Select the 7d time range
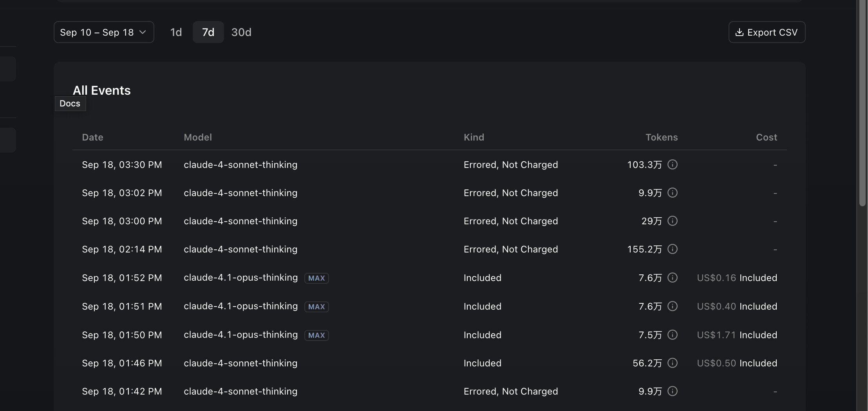 point(208,32)
